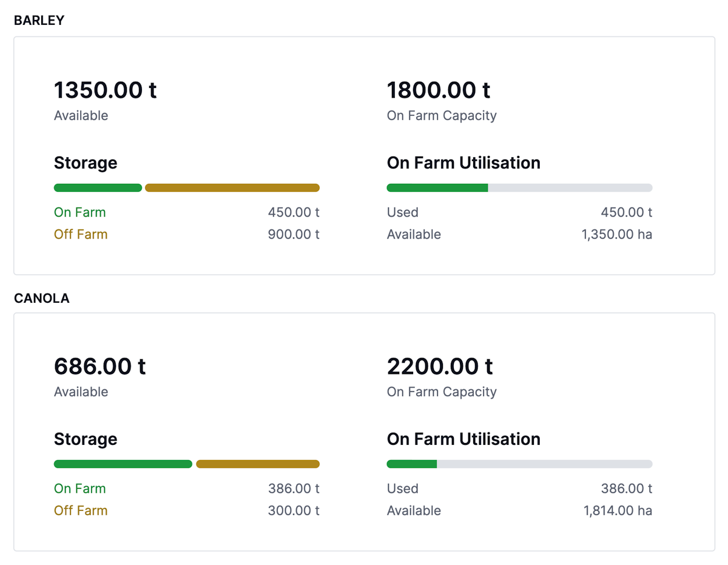
Task: Click the 450.00 t On Farm value for Barley
Action: pos(294,212)
